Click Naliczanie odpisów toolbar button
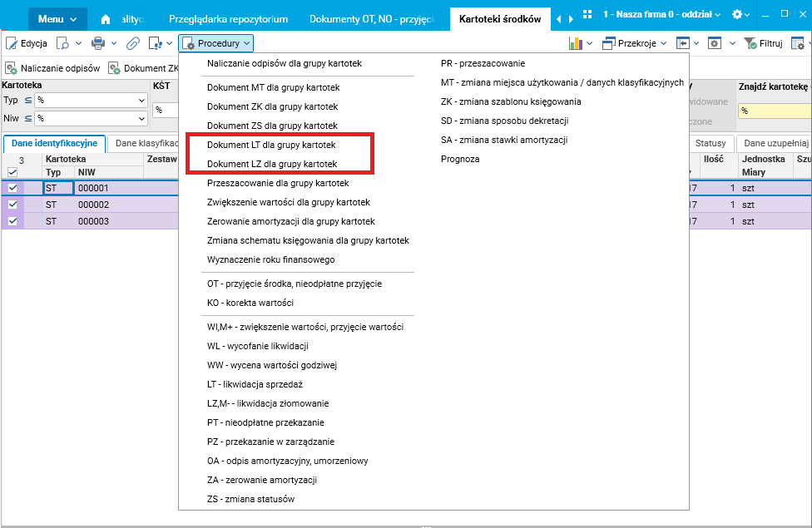Viewport: 812px width, 528px height. coord(52,68)
